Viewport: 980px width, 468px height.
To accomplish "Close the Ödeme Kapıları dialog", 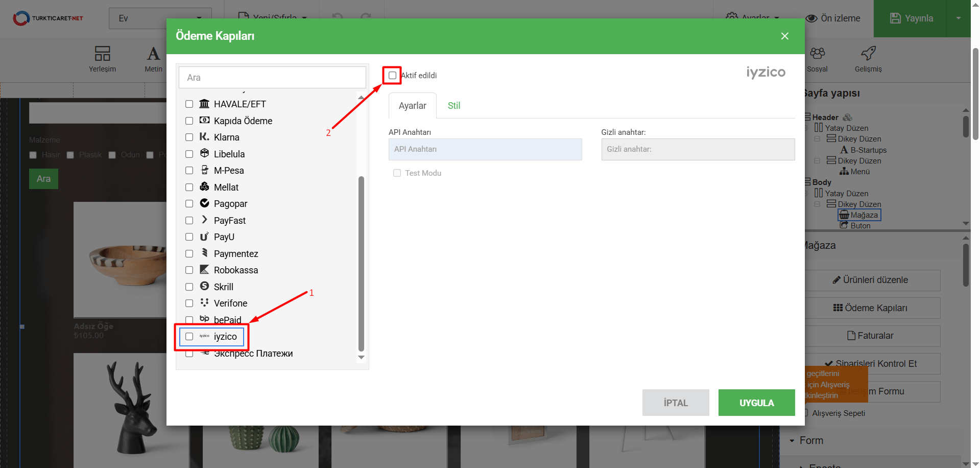I will coord(784,36).
